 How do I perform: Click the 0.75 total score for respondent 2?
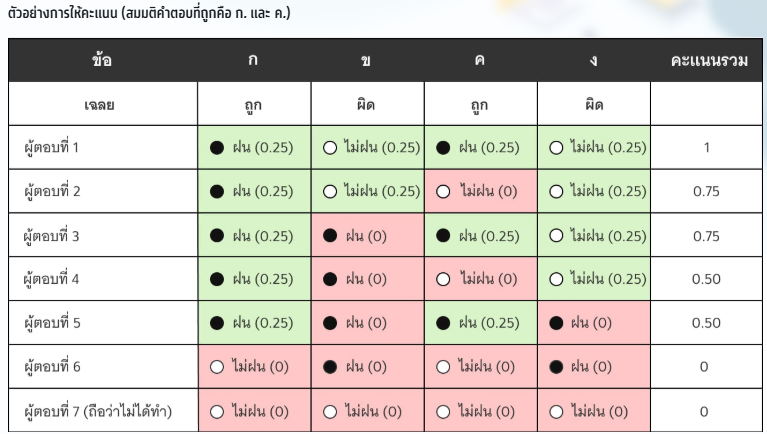(x=706, y=192)
